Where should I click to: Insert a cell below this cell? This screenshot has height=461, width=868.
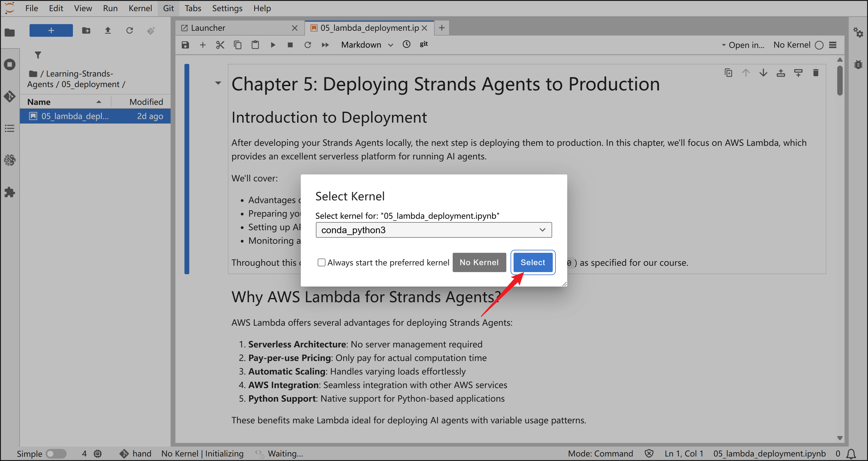click(x=798, y=73)
